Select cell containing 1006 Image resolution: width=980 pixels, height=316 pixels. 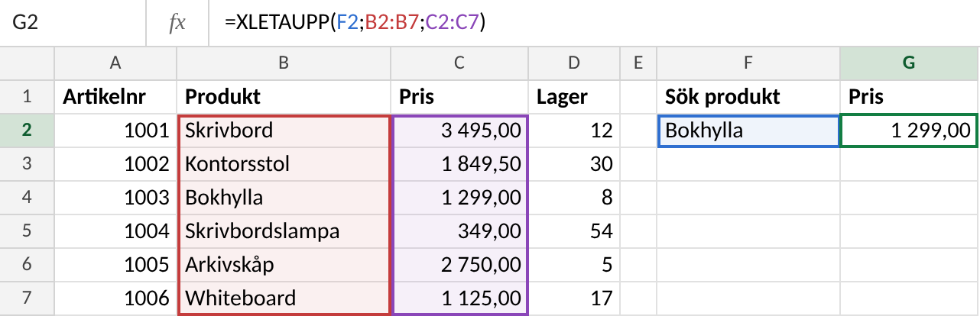[x=115, y=298]
